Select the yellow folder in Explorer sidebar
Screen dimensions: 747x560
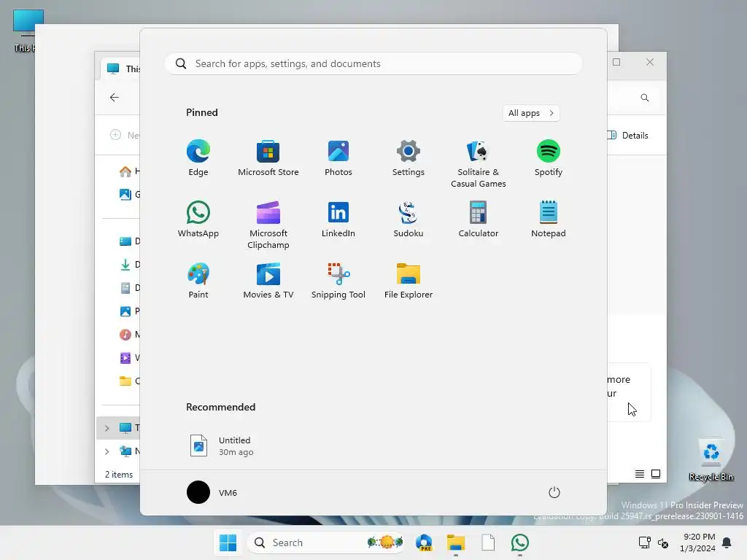coord(129,381)
